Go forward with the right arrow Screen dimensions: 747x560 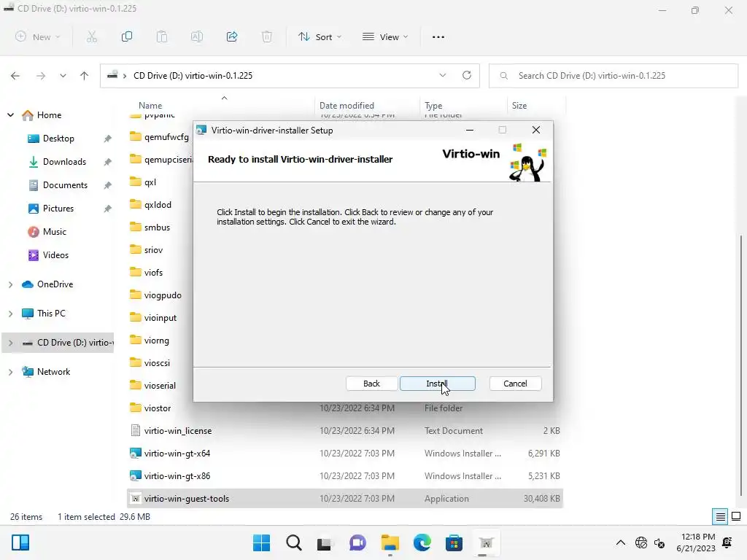[41, 76]
